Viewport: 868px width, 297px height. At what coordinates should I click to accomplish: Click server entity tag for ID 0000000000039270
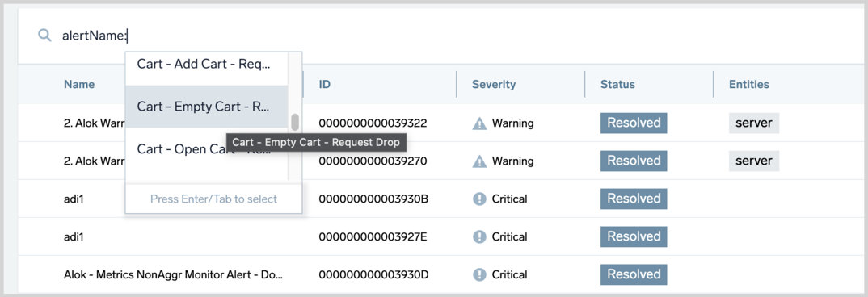[x=754, y=161]
